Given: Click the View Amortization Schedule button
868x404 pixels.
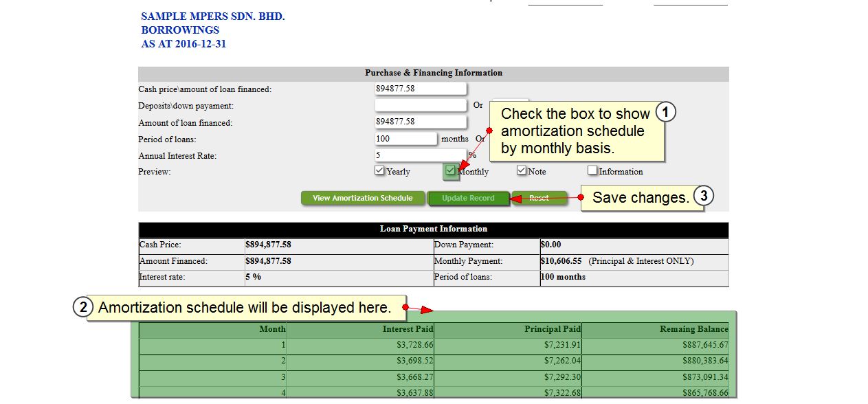Looking at the screenshot, I should coord(362,198).
